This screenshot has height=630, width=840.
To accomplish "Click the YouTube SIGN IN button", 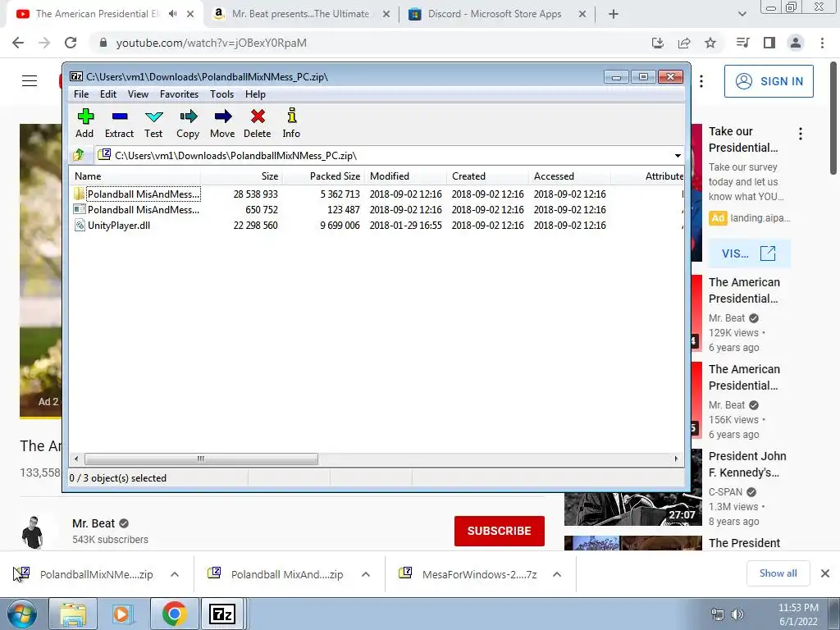I will click(x=769, y=81).
